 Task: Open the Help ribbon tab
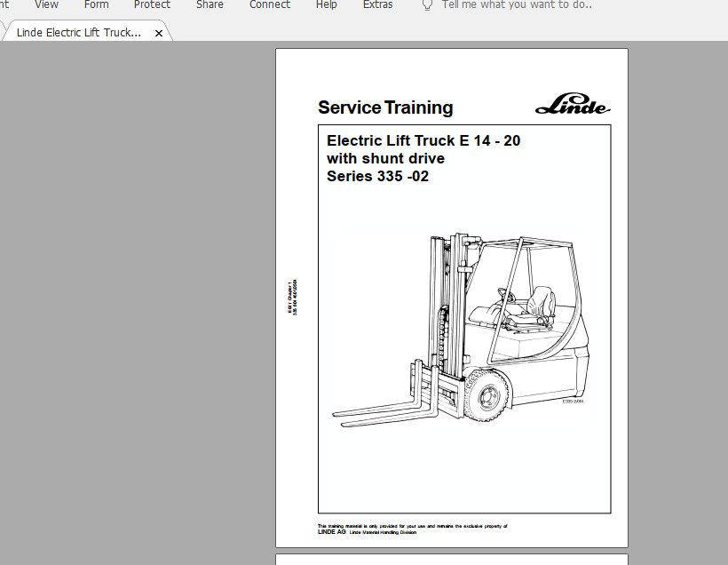click(x=327, y=4)
